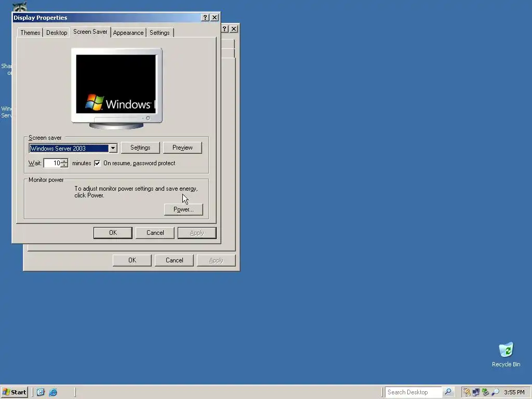Switch to the Desktop tab

tap(57, 33)
